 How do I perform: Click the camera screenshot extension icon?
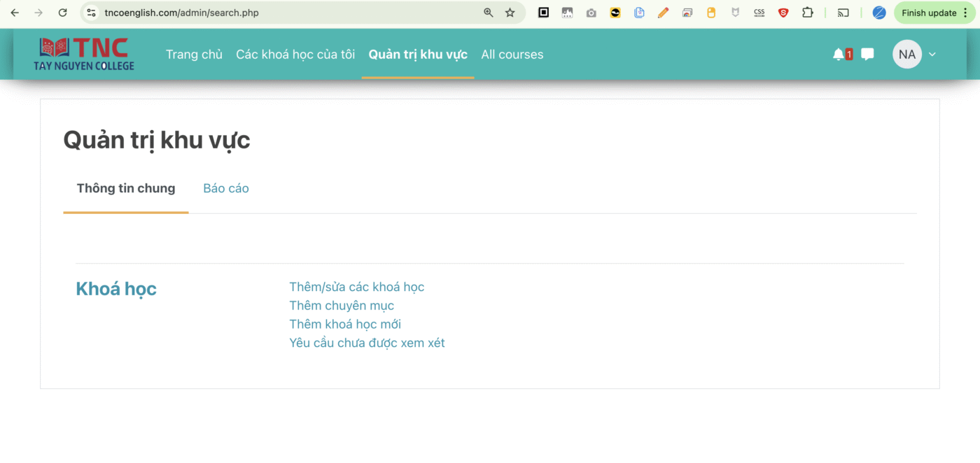point(591,13)
